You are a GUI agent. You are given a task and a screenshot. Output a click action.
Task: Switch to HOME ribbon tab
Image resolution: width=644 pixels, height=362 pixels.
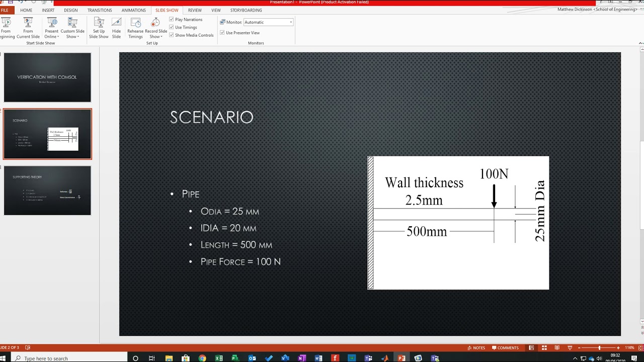pyautogui.click(x=26, y=10)
